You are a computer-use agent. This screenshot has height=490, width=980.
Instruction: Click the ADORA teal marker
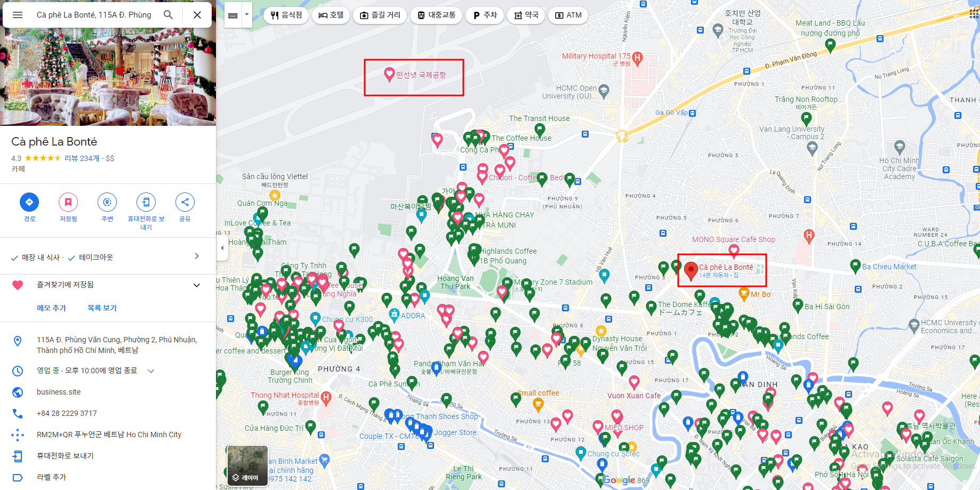tap(394, 315)
